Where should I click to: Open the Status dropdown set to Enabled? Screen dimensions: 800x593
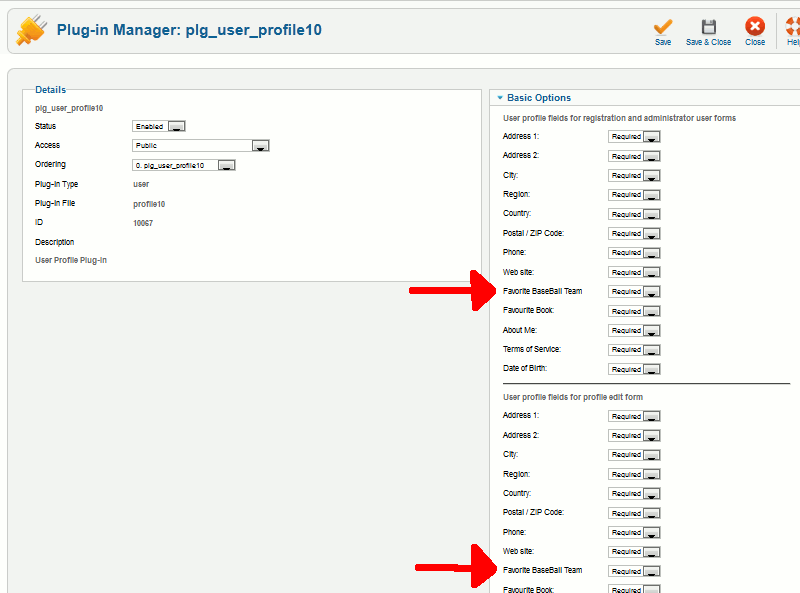point(159,126)
